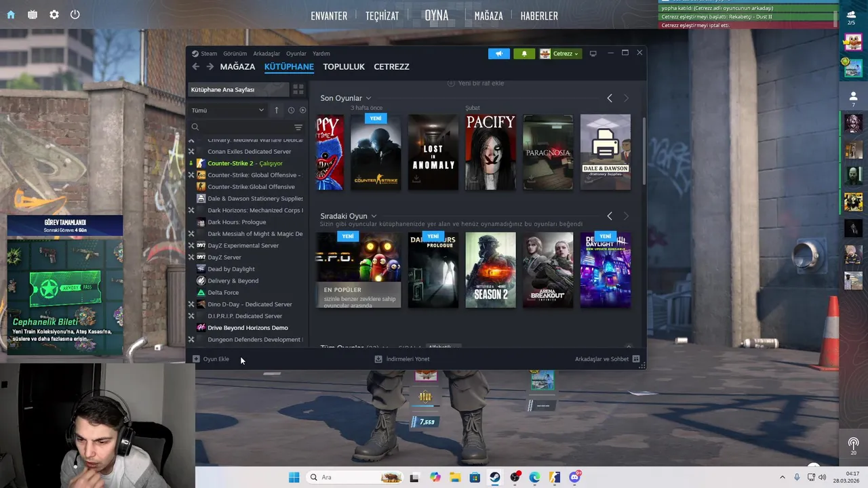Click the library search field
Viewport: 868px width, 488px height.
coord(241,127)
